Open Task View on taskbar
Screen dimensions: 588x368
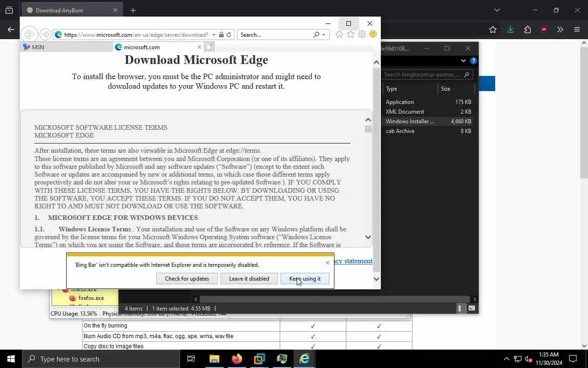click(191, 359)
